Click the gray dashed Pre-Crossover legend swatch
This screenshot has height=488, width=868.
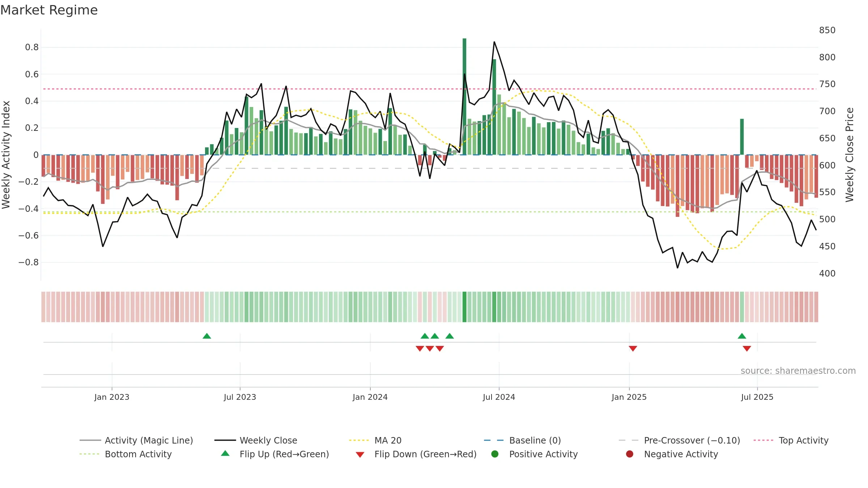click(x=629, y=440)
